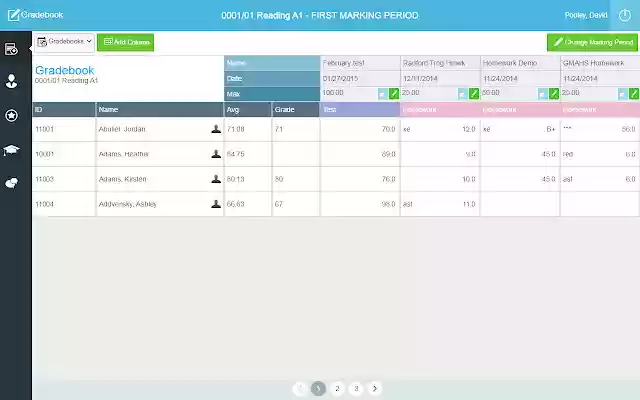
Task: Click the title 0001/01 Reading A1 - FIRST MARKING PERIOD
Action: [320, 16]
